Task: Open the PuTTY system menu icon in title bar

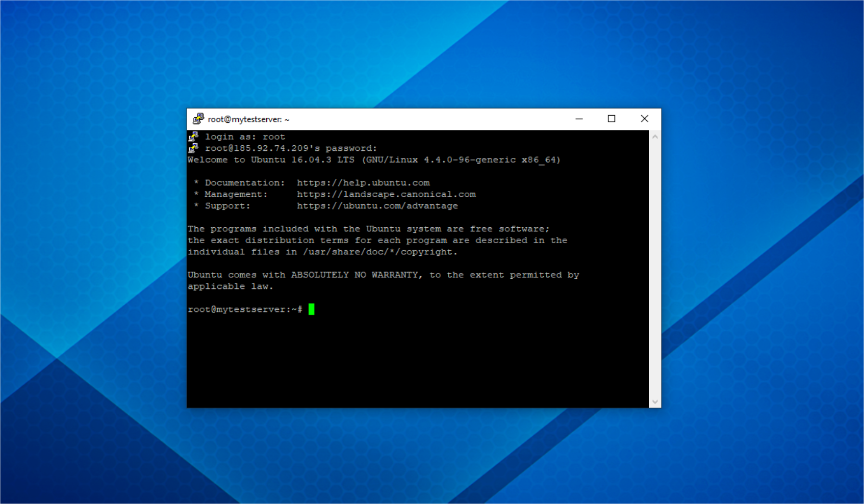Action: [x=198, y=119]
